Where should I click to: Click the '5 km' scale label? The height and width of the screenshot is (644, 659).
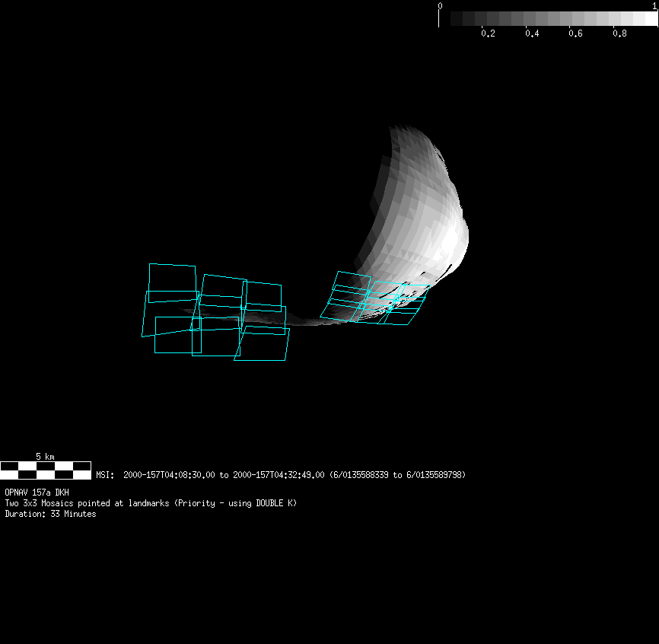[45, 457]
